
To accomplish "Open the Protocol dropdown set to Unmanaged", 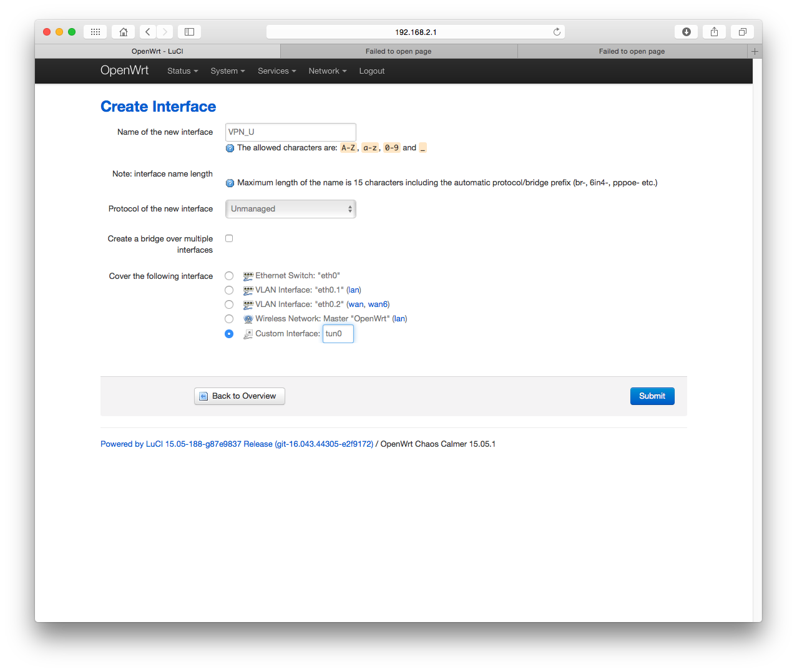I will [x=291, y=209].
